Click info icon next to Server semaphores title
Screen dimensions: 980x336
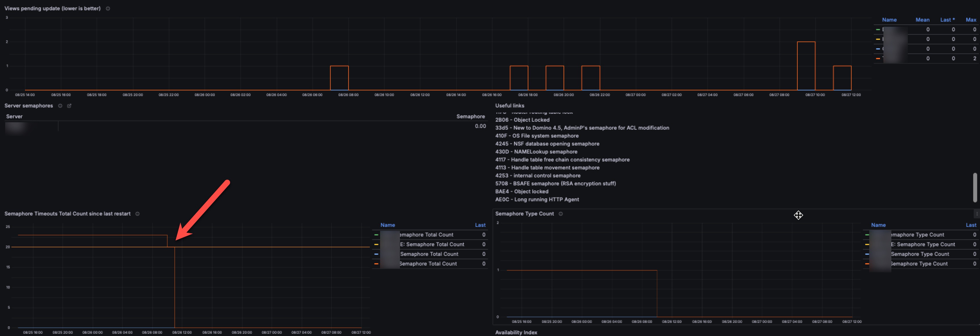(x=60, y=106)
